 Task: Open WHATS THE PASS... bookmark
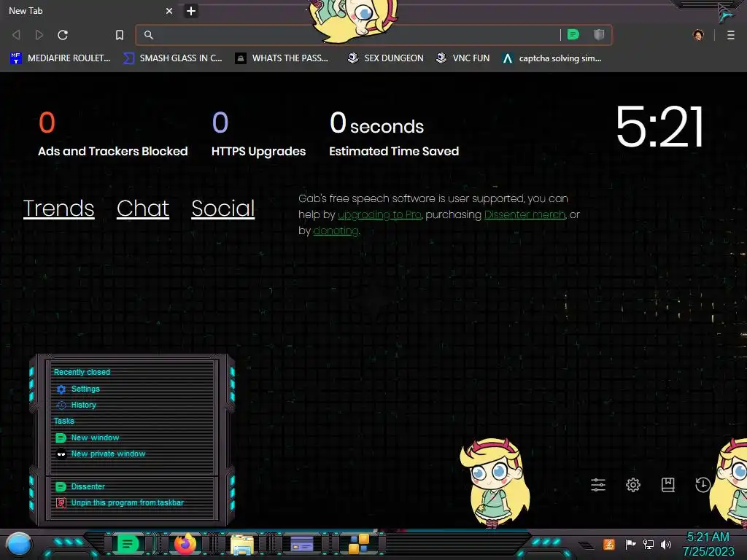[282, 58]
